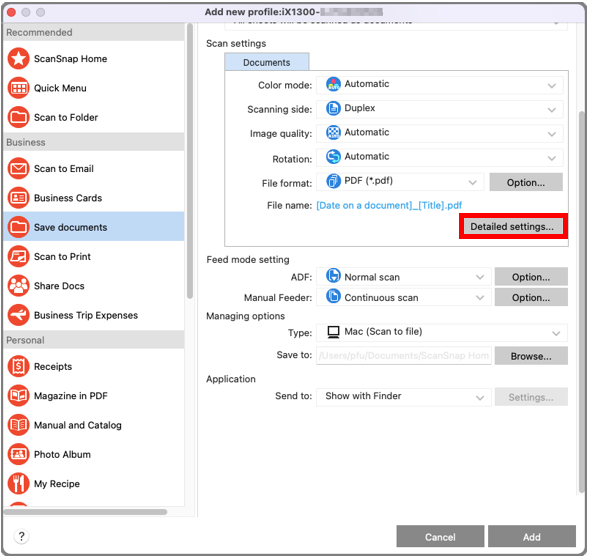The width and height of the screenshot is (589, 558).
Task: Select Quick Menu profile label
Action: tap(60, 88)
